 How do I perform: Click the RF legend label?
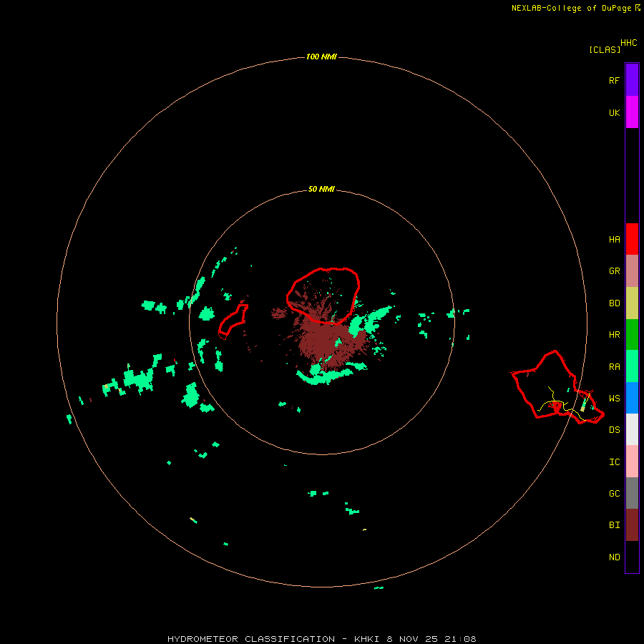[x=614, y=80]
